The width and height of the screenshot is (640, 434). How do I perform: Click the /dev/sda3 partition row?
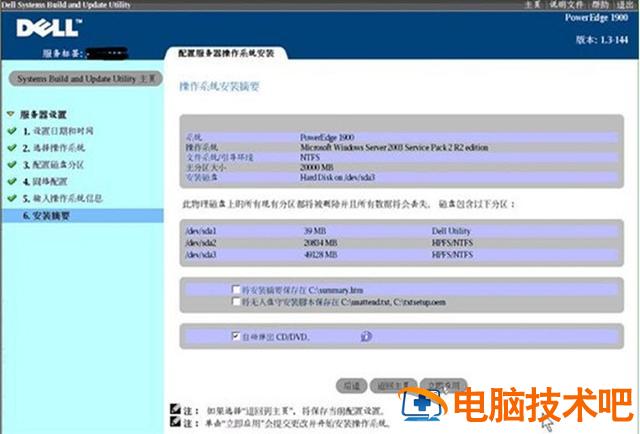click(402, 254)
